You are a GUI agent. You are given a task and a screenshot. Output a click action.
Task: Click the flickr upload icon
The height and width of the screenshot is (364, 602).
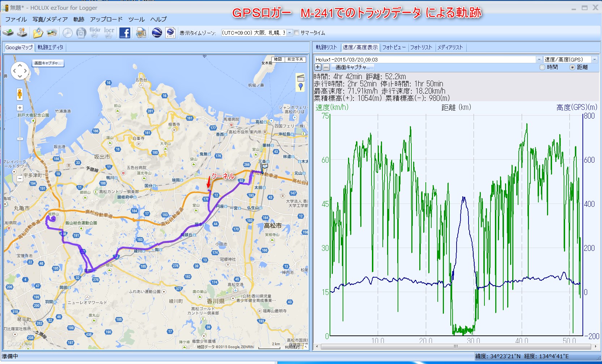point(95,33)
